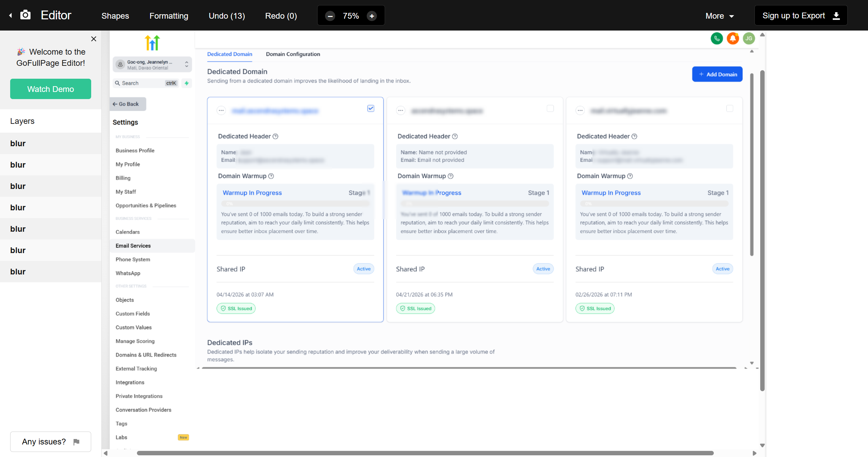Screen dimensions: 868x457
Task: Open notifications via the orange bell icon
Action: (x=733, y=38)
